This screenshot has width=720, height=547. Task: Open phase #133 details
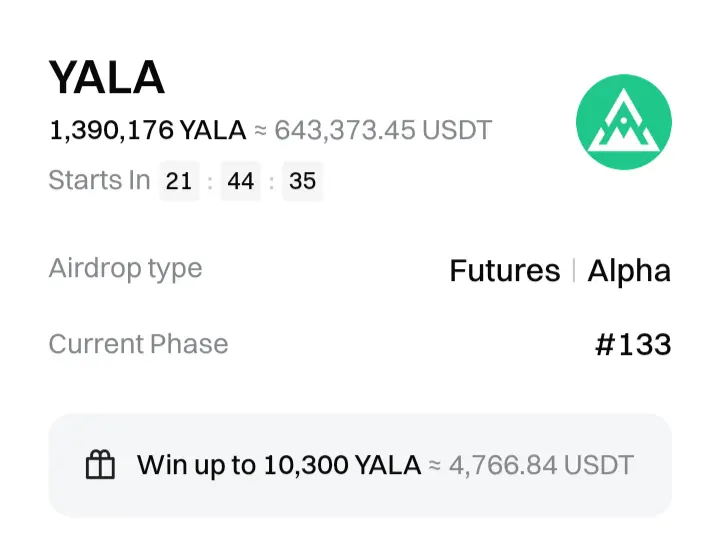point(632,345)
